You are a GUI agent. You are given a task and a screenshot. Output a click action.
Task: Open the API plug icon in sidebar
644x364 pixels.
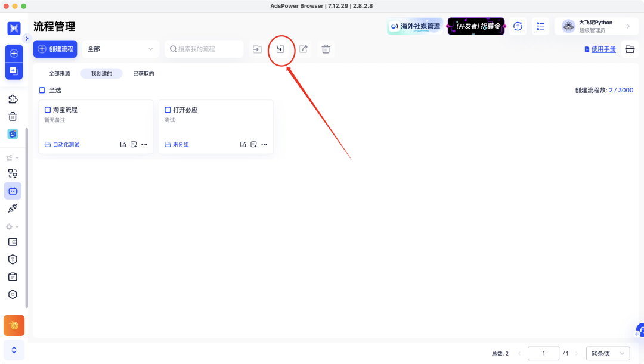click(13, 209)
